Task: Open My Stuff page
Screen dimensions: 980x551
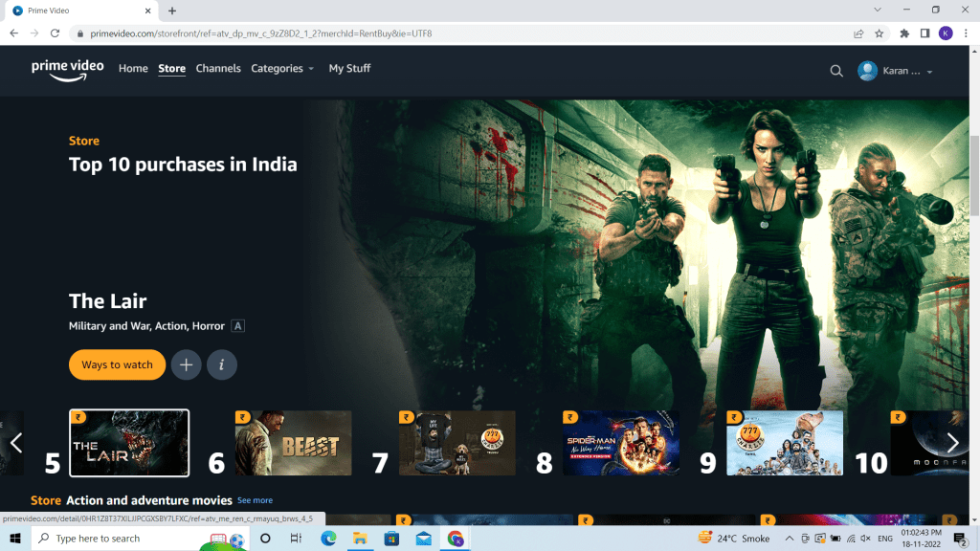Action: coord(349,68)
